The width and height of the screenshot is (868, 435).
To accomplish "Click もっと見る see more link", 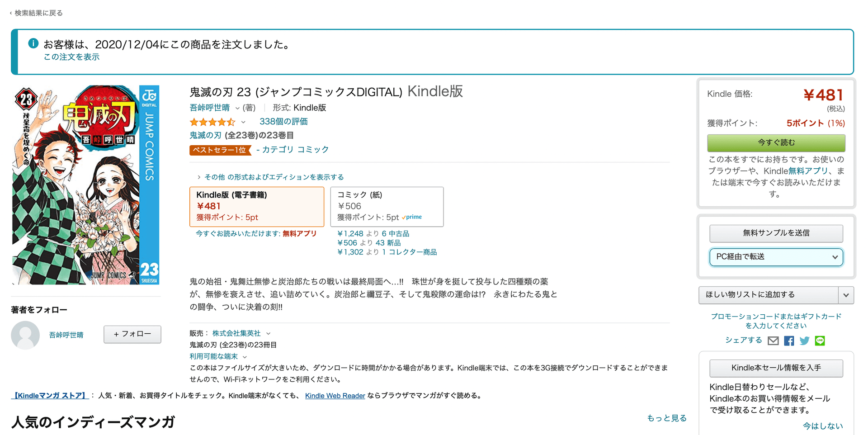I will pos(667,418).
